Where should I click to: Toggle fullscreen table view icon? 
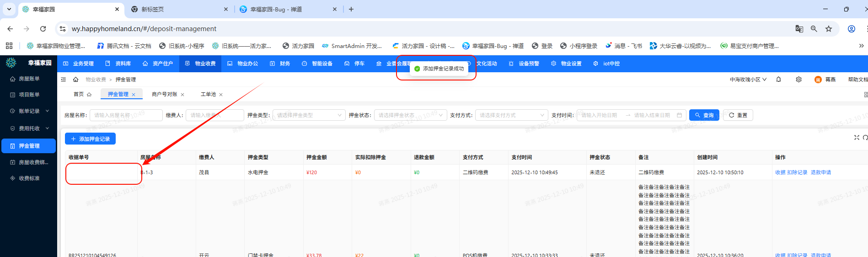tap(857, 138)
